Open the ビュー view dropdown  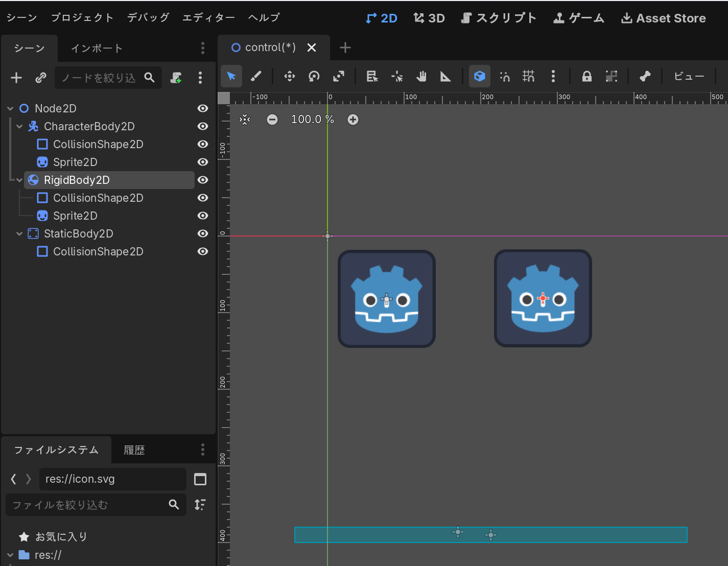tap(689, 77)
